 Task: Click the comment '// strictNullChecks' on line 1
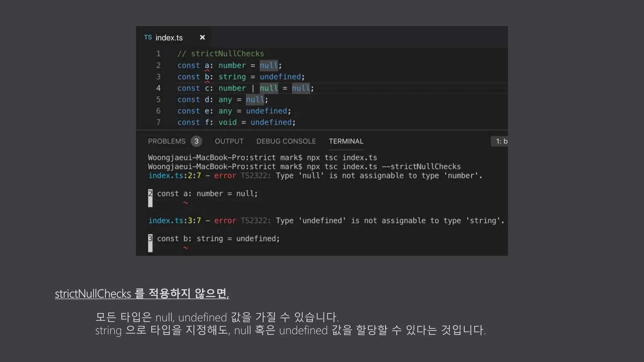(220, 54)
